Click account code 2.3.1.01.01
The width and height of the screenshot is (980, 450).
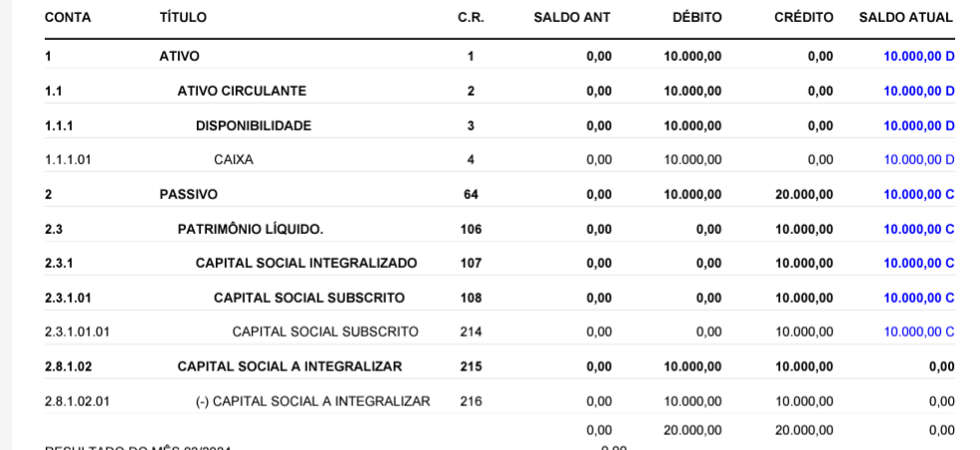pyautogui.click(x=77, y=332)
